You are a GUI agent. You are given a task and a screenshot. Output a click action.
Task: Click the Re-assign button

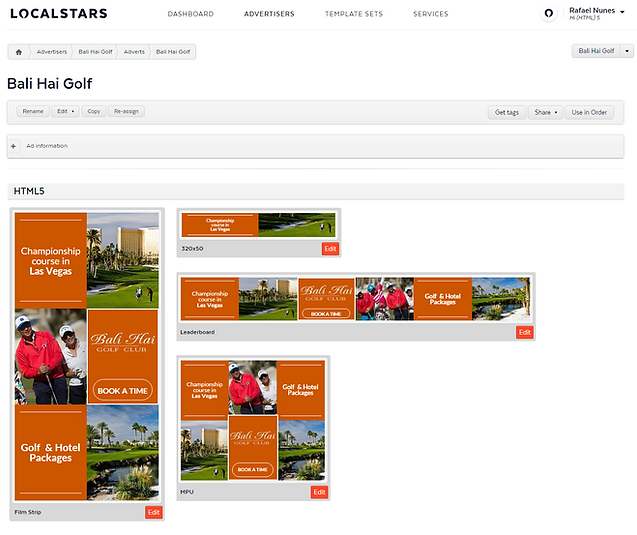pos(126,111)
